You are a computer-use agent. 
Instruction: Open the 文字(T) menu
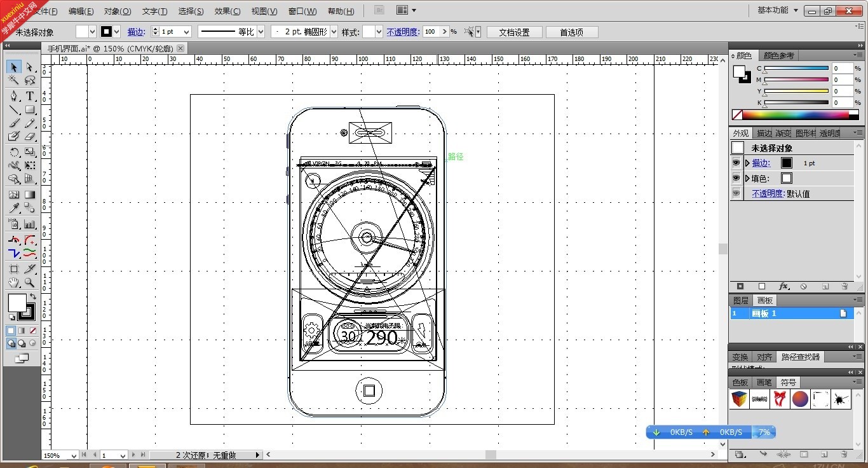154,11
